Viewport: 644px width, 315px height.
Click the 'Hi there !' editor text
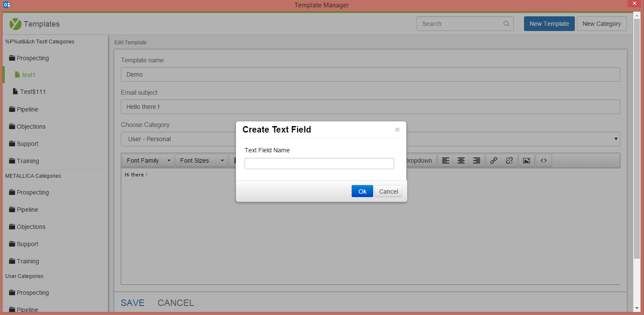click(136, 175)
